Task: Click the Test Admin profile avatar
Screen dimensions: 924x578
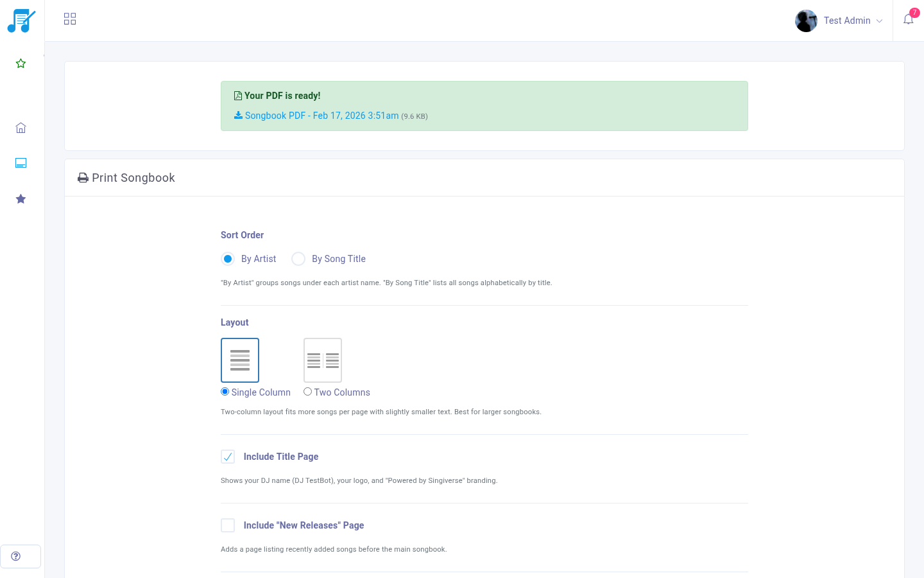Action: coord(806,21)
